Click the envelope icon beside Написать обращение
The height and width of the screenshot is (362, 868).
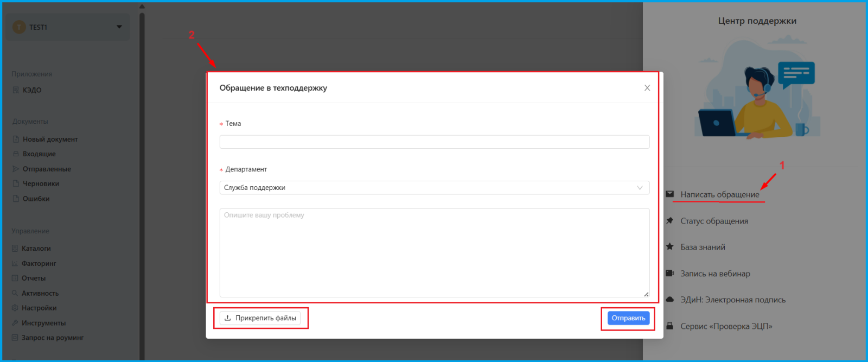point(670,194)
